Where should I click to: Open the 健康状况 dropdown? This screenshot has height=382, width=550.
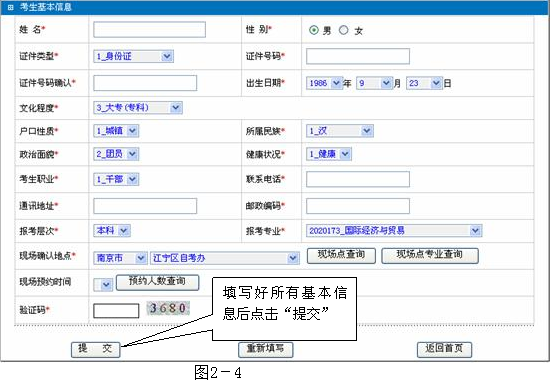tap(329, 154)
